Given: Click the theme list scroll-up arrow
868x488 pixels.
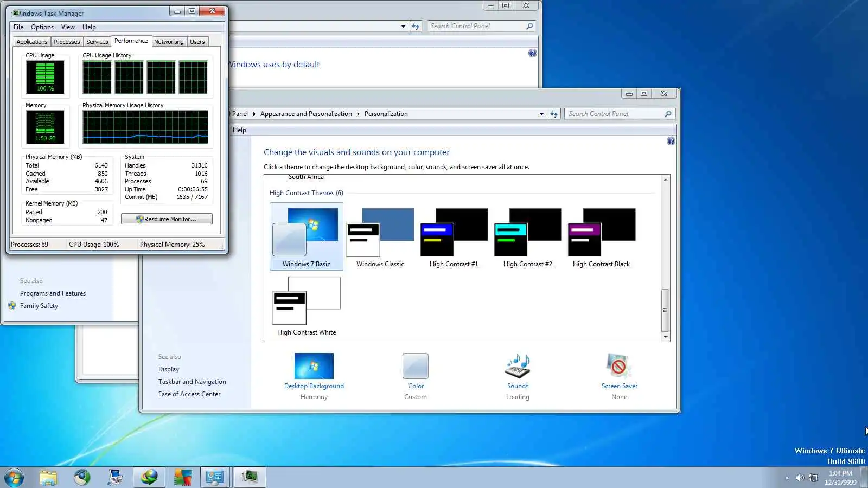Looking at the screenshot, I should click(x=666, y=179).
